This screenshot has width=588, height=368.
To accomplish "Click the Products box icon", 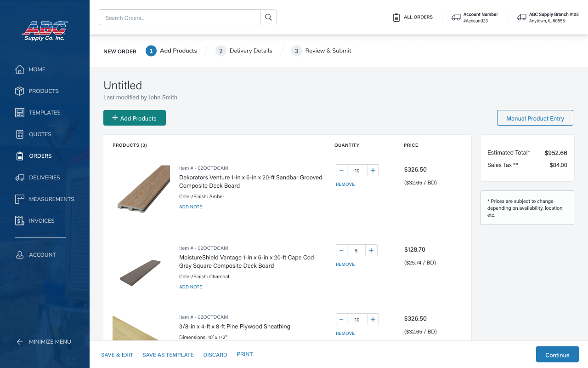I will coord(19,91).
